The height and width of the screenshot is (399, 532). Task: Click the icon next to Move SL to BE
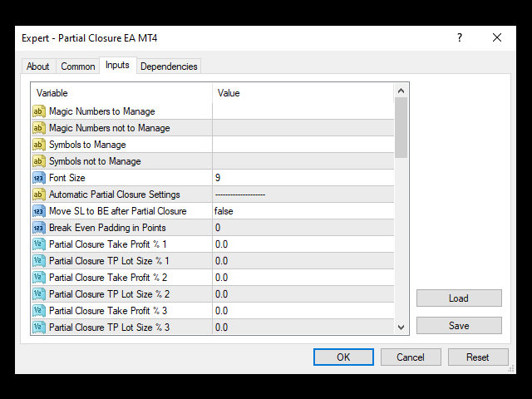38,211
